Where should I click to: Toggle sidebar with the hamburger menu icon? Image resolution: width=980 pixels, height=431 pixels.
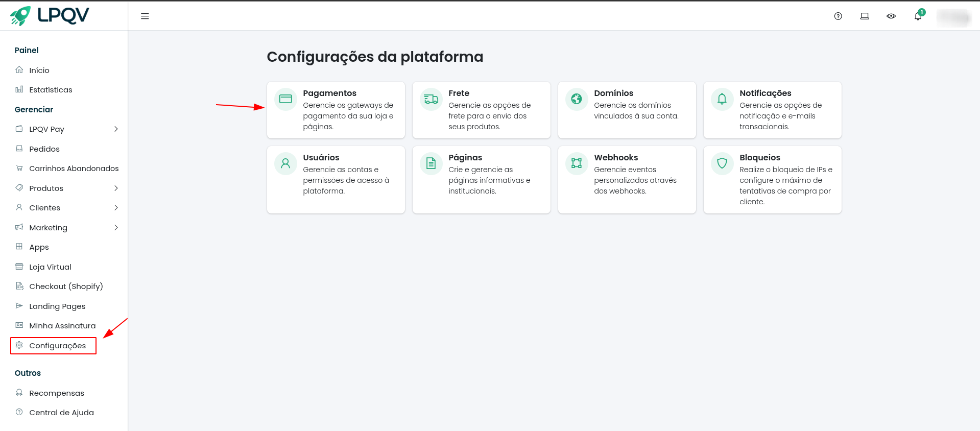tap(145, 16)
